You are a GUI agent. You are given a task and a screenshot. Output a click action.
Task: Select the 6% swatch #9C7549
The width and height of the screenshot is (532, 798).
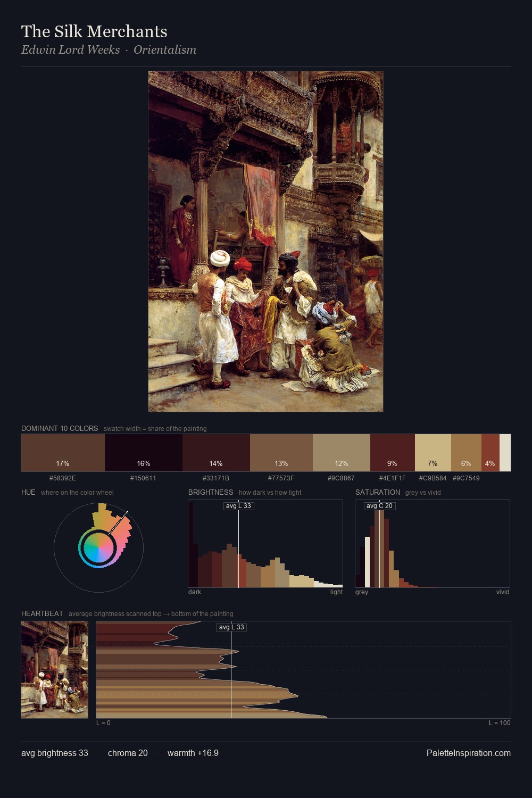click(466, 453)
